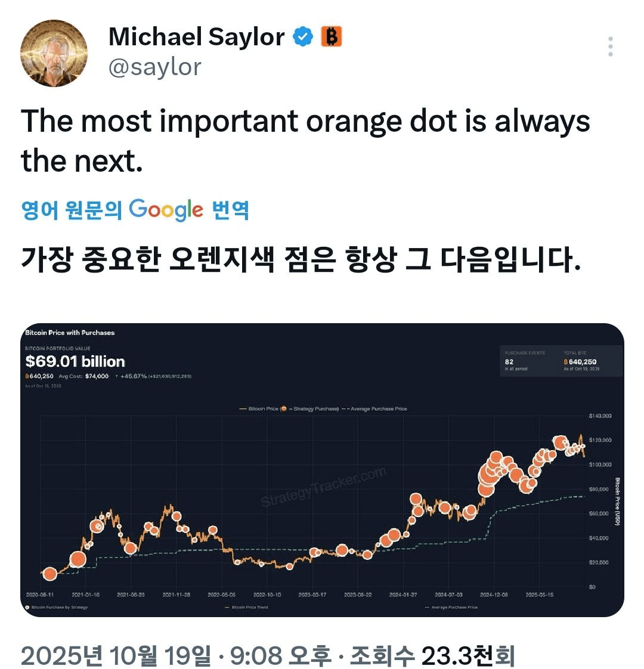Image resolution: width=644 pixels, height=669 pixels.
Task: Click the orange dot in chart legend
Action: [284, 409]
